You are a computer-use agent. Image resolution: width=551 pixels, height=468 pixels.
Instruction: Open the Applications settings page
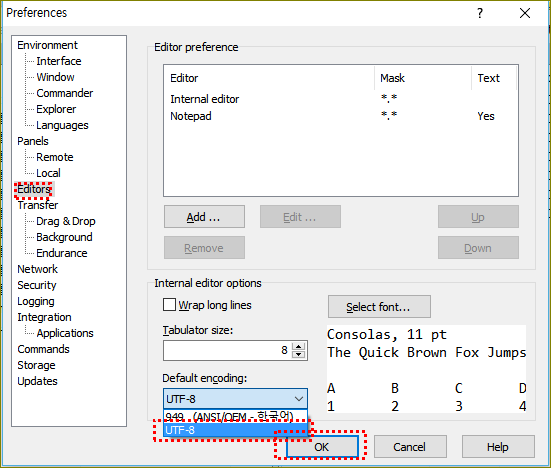click(65, 333)
